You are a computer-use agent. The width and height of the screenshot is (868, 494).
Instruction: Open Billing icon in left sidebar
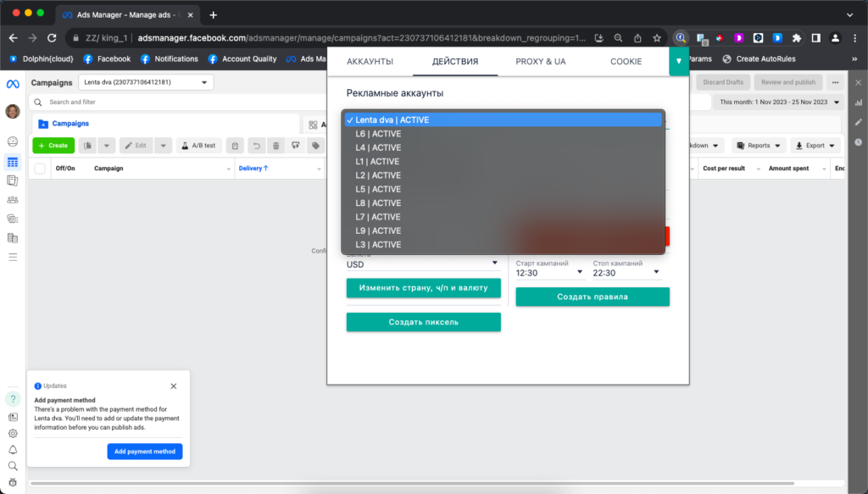coord(13,238)
